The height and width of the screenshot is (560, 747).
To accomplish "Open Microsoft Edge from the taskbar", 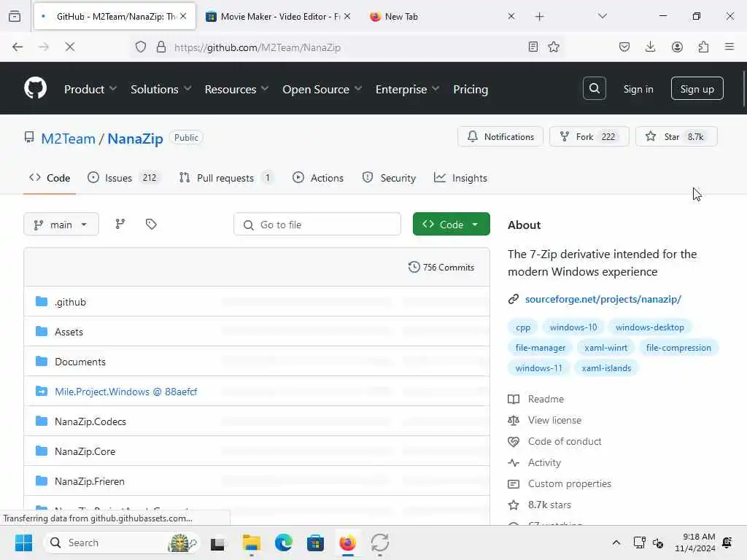I will (x=284, y=542).
